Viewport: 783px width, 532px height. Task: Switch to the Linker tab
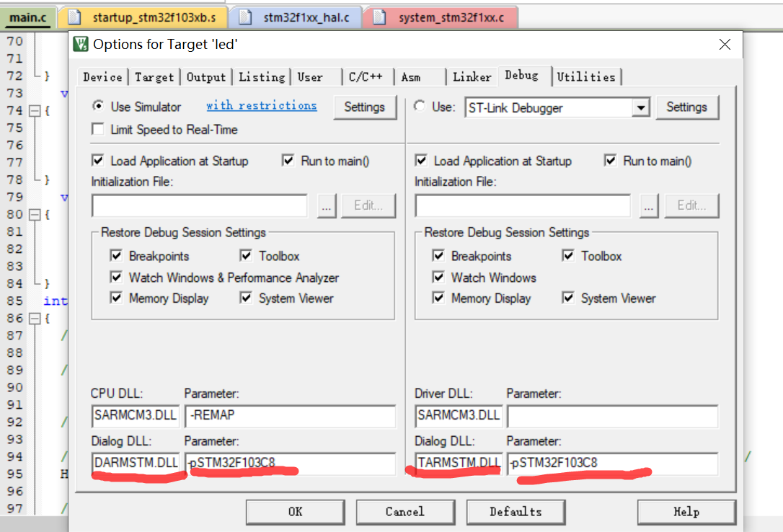(472, 77)
